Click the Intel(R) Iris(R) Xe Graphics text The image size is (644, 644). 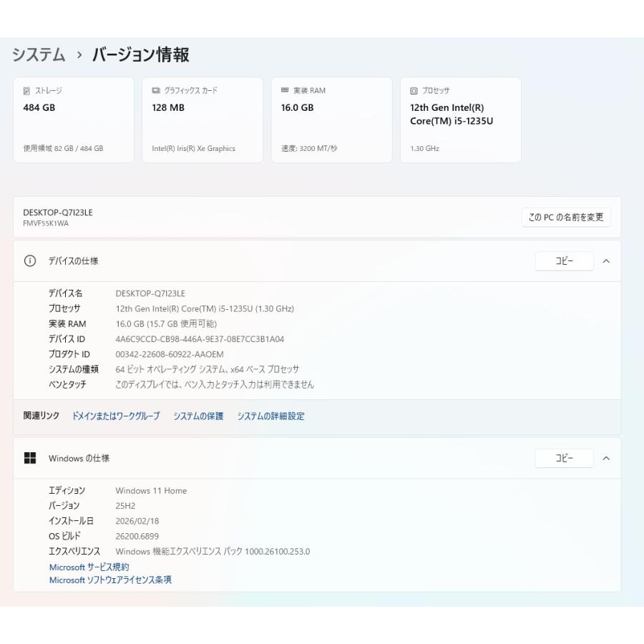[x=193, y=149]
